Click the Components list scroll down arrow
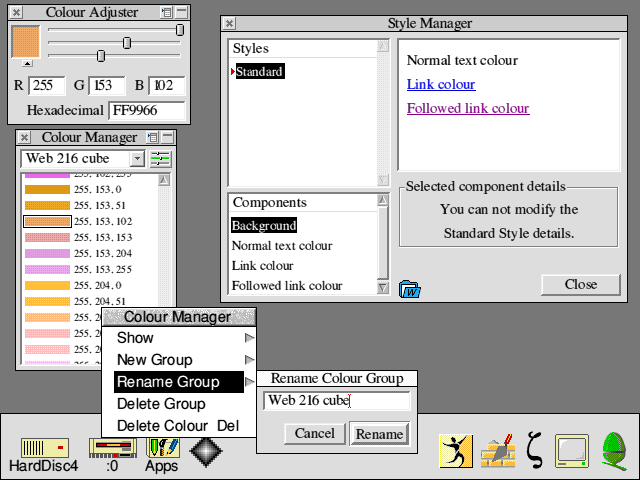Image resolution: width=640 pixels, height=480 pixels. [x=383, y=287]
